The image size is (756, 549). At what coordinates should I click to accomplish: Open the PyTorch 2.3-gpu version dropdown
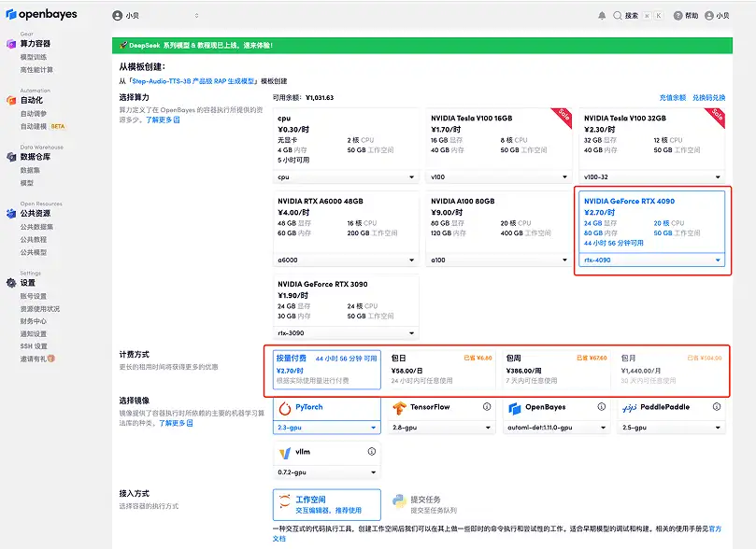[x=327, y=428]
